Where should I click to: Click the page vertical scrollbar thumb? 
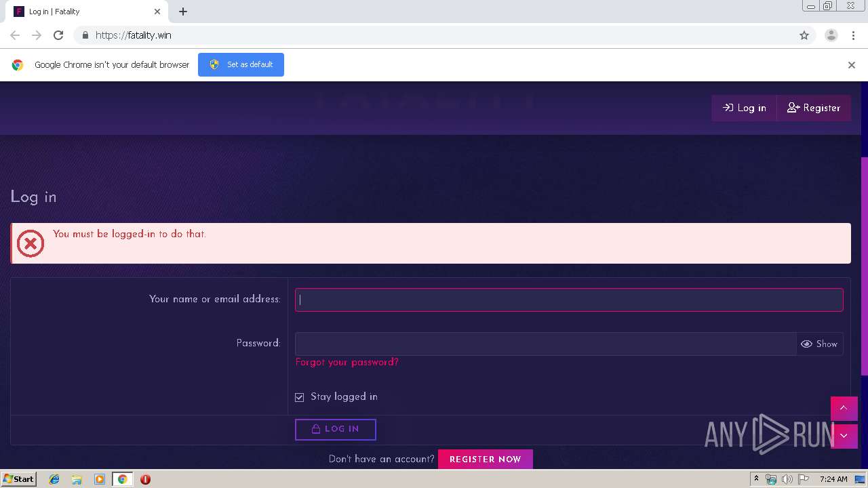864,266
